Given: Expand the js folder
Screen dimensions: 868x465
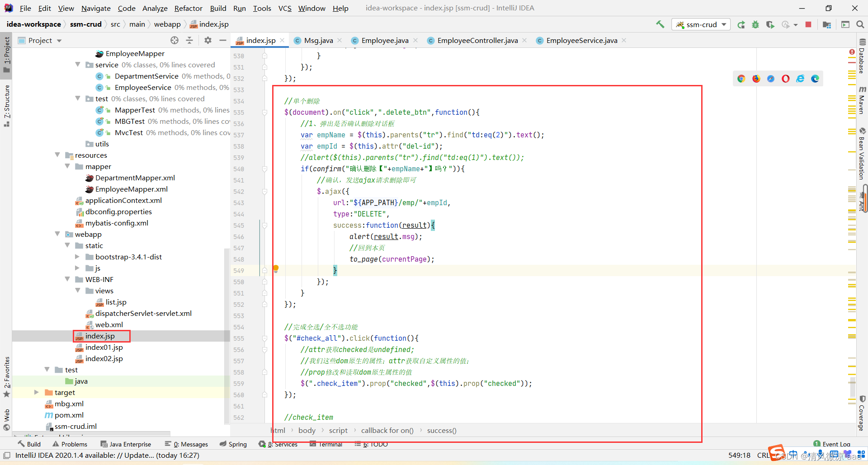Looking at the screenshot, I should click(77, 268).
